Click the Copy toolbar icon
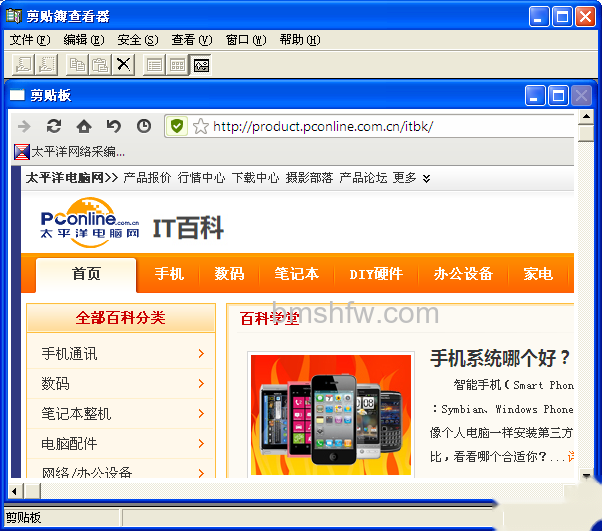Screen dimensions: 602x531 (x=77, y=65)
